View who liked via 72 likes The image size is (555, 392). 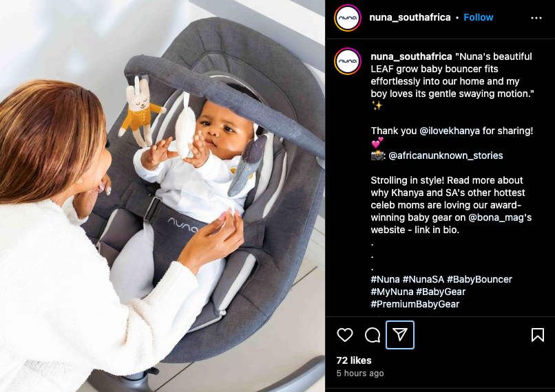coord(354,360)
